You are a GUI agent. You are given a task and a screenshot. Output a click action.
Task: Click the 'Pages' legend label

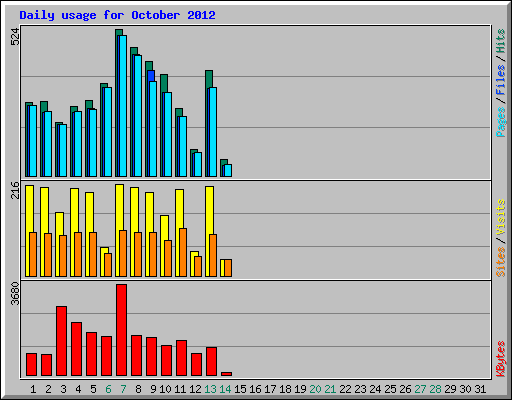[x=501, y=122]
